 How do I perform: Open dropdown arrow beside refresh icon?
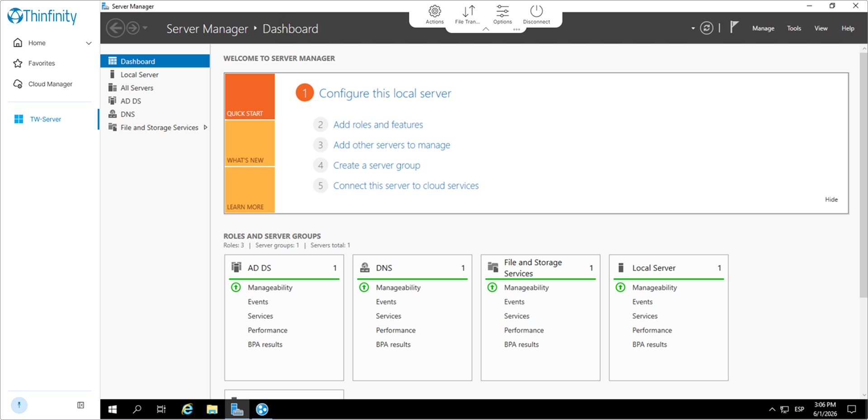pyautogui.click(x=693, y=28)
